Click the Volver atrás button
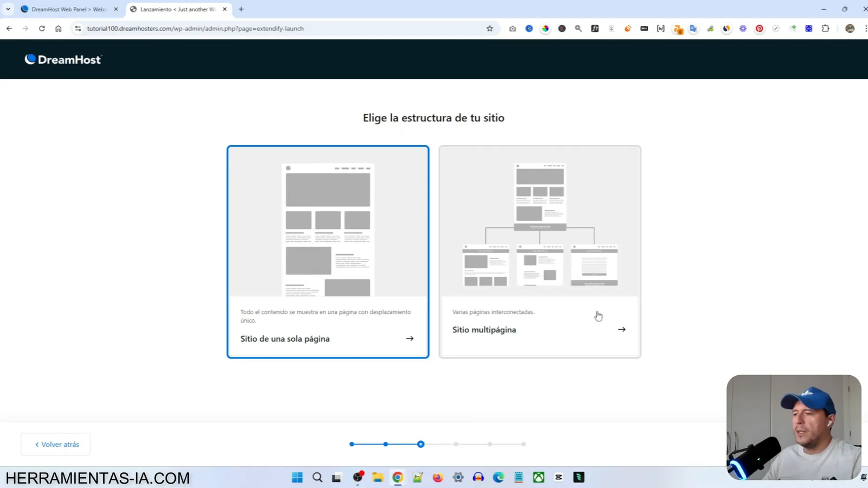 tap(55, 444)
